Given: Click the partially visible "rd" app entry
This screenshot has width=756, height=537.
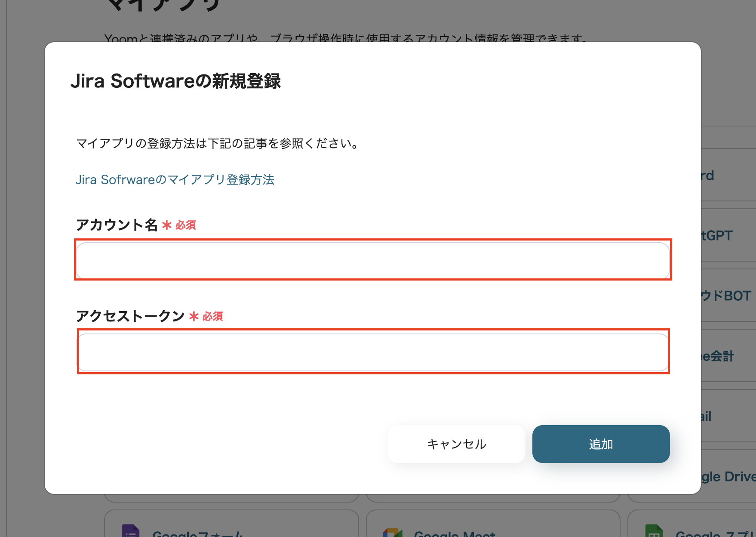Looking at the screenshot, I should 707,175.
